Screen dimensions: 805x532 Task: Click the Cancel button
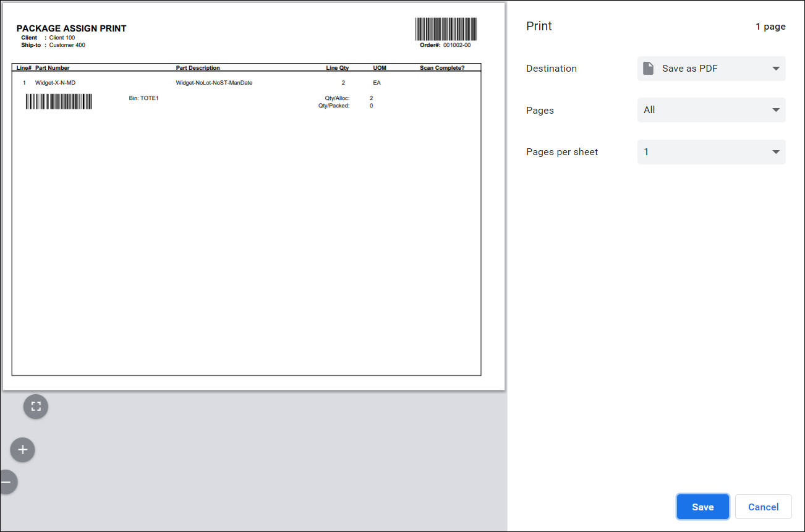tap(763, 507)
